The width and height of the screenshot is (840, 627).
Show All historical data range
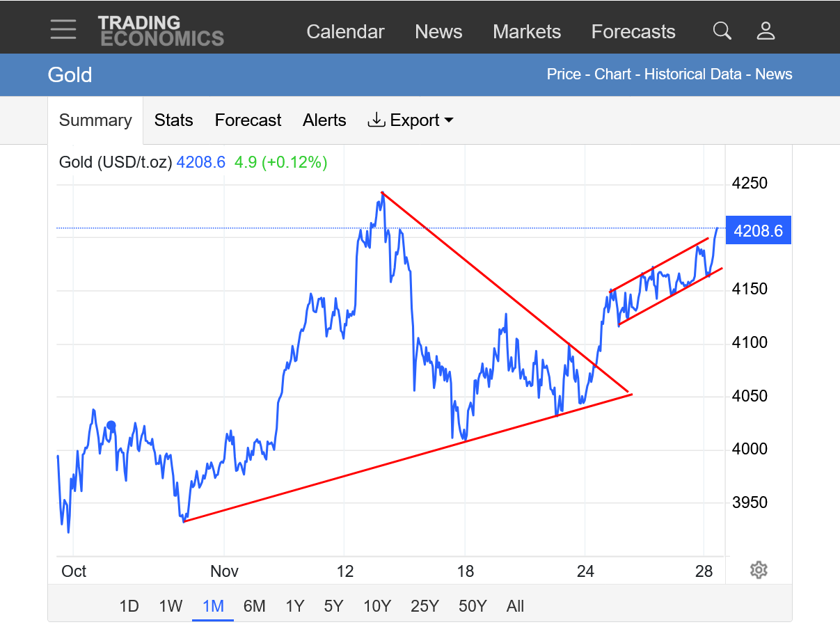tap(515, 606)
